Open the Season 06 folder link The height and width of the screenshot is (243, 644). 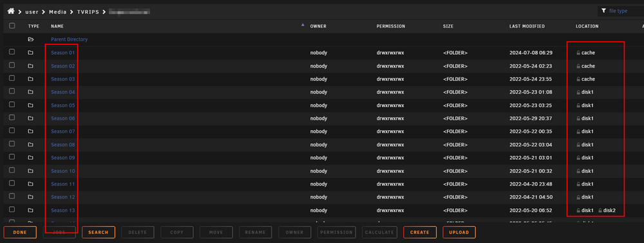click(x=63, y=119)
